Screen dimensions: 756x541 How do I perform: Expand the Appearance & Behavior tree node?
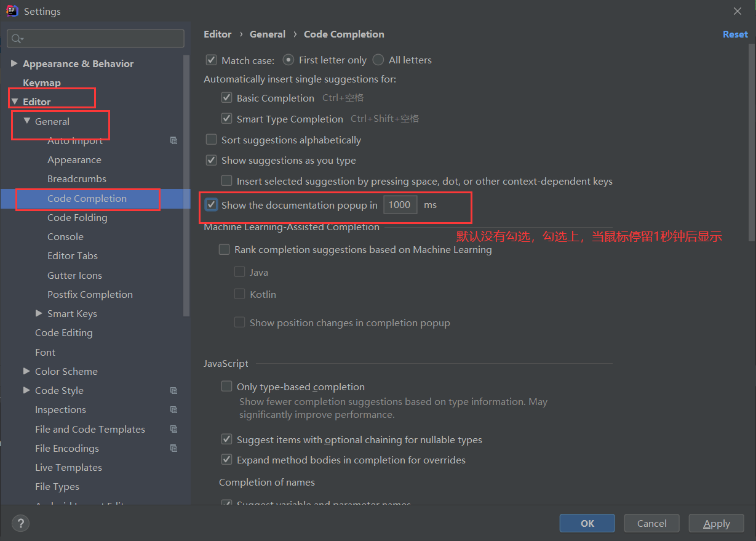pyautogui.click(x=14, y=63)
